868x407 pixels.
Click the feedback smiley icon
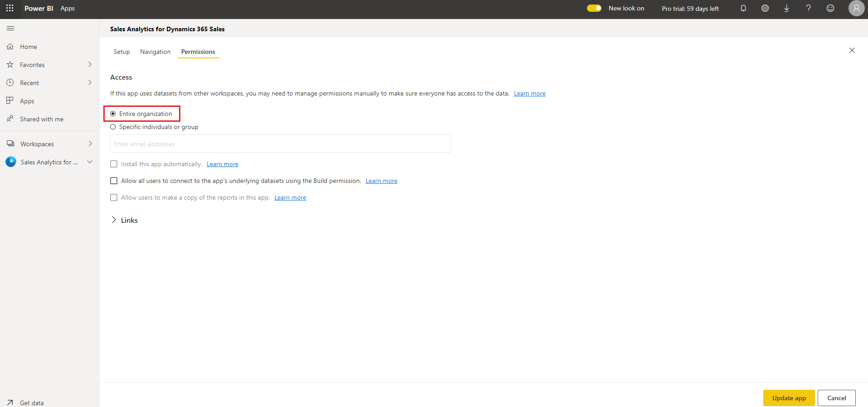click(x=830, y=8)
